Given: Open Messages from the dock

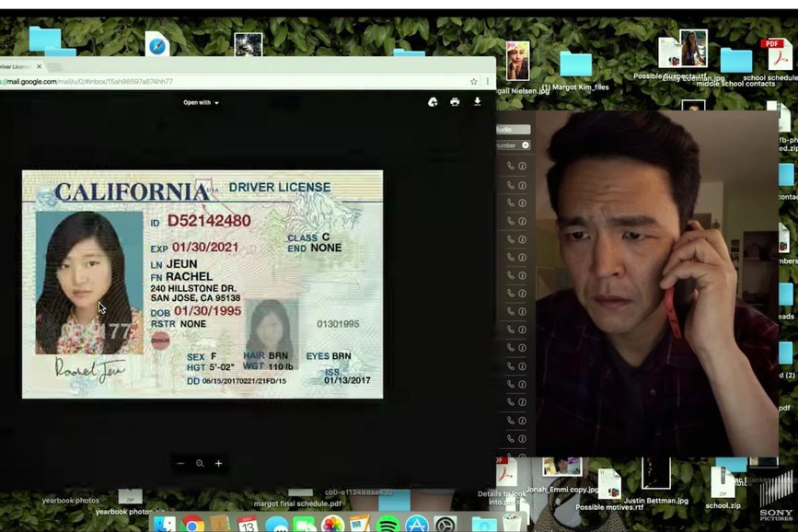Looking at the screenshot, I should coord(277,525).
